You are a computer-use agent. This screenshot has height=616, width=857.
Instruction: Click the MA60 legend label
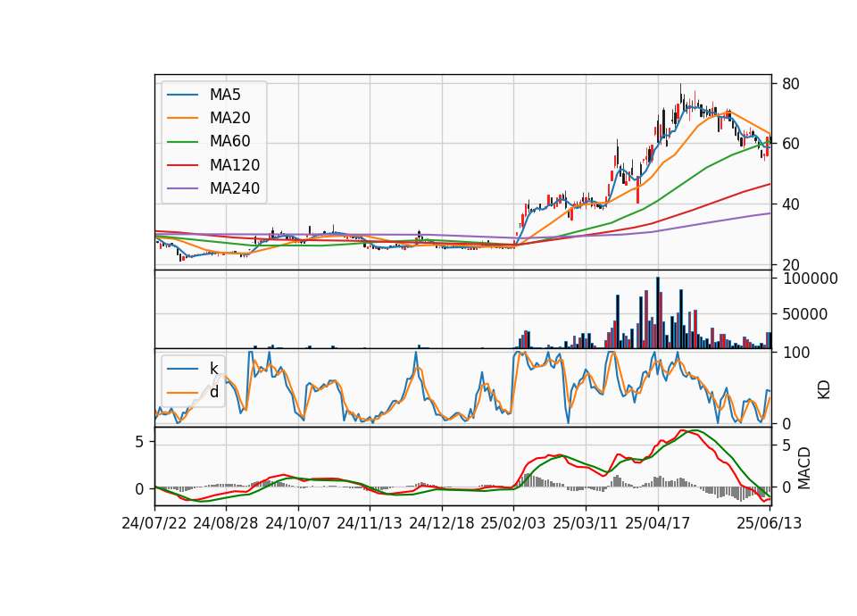coord(229,142)
